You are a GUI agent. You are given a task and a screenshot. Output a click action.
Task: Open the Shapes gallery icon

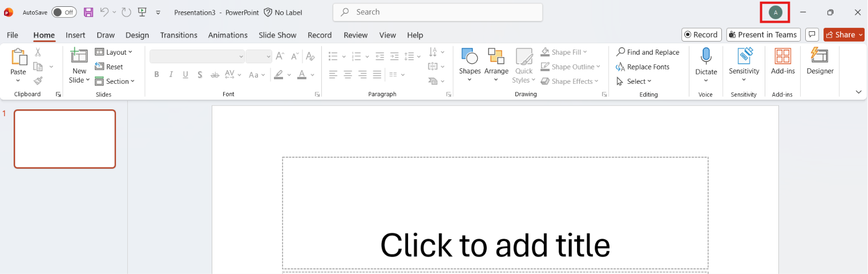pos(469,56)
